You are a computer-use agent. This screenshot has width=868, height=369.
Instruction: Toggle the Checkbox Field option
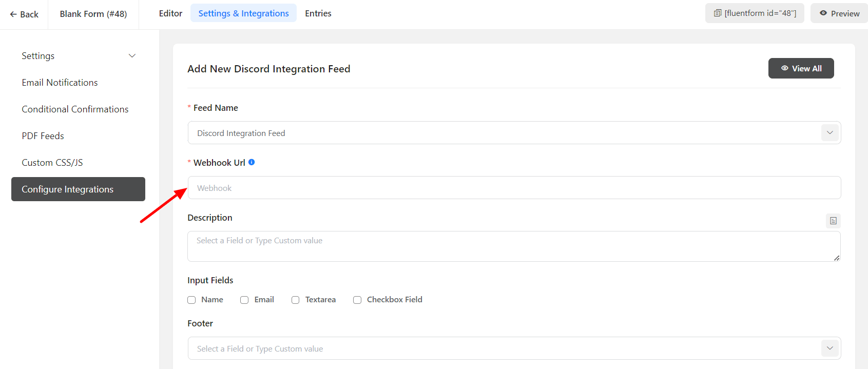[x=357, y=300]
